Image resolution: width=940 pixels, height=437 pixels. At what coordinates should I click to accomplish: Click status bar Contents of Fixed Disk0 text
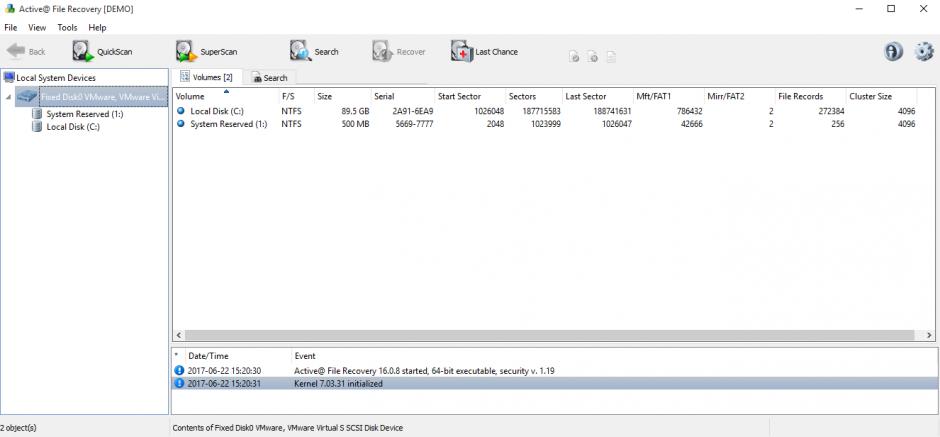click(x=288, y=428)
